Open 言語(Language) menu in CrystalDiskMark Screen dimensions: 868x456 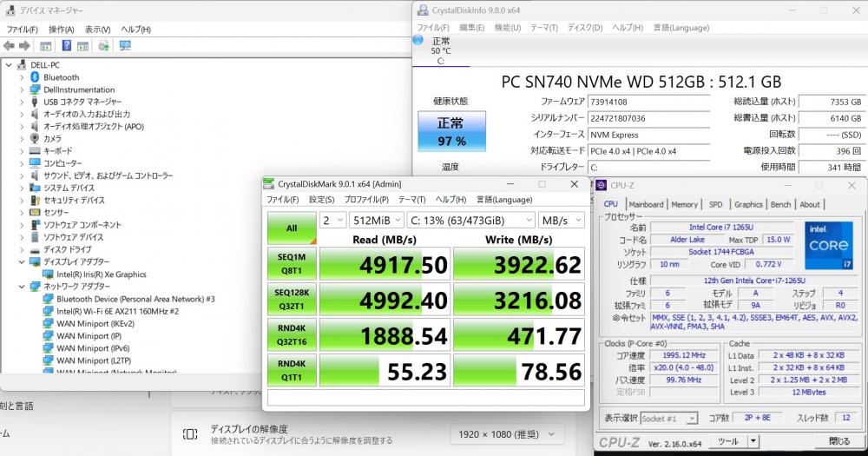[x=504, y=200]
